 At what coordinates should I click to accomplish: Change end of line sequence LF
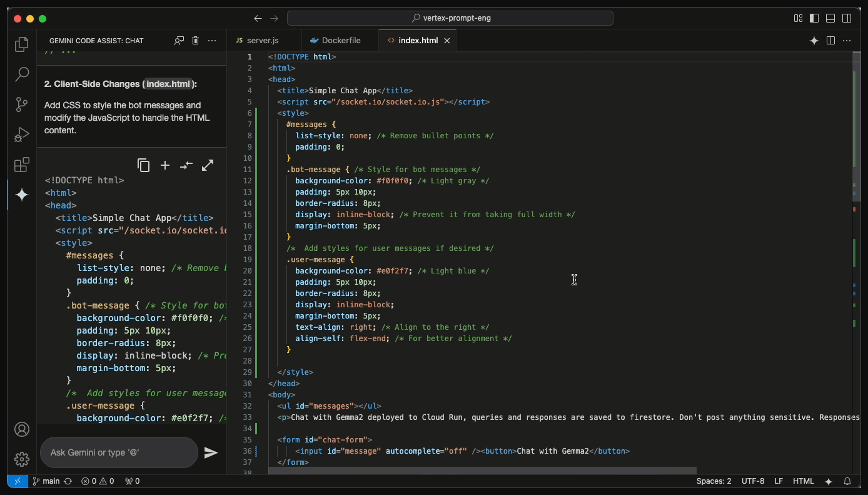779,481
